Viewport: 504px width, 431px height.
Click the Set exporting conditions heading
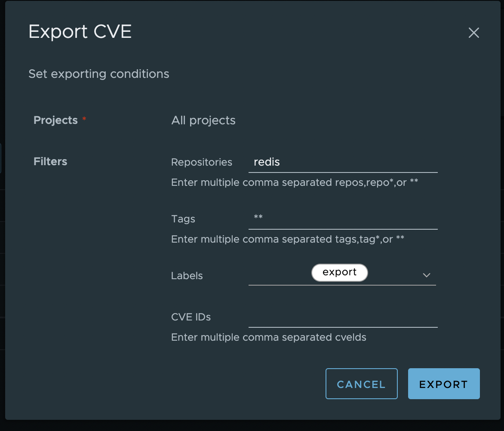pyautogui.click(x=98, y=74)
